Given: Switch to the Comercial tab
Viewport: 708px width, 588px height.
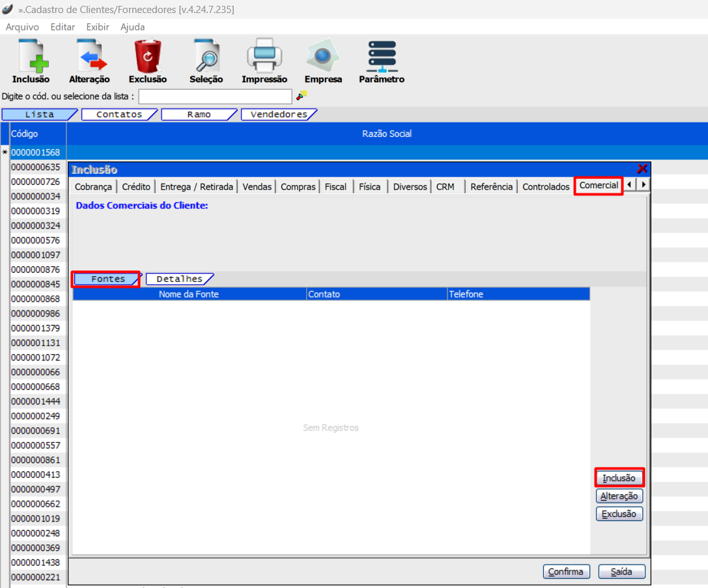Looking at the screenshot, I should click(x=599, y=186).
